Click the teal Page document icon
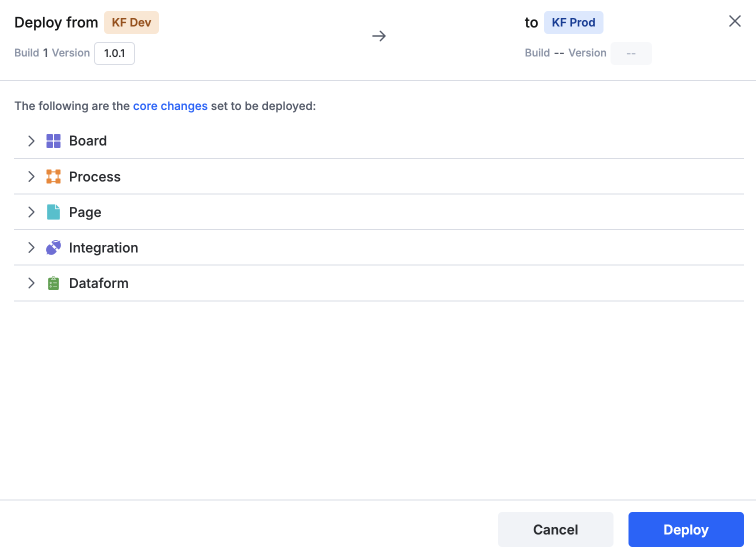The width and height of the screenshot is (756, 557). click(x=53, y=212)
